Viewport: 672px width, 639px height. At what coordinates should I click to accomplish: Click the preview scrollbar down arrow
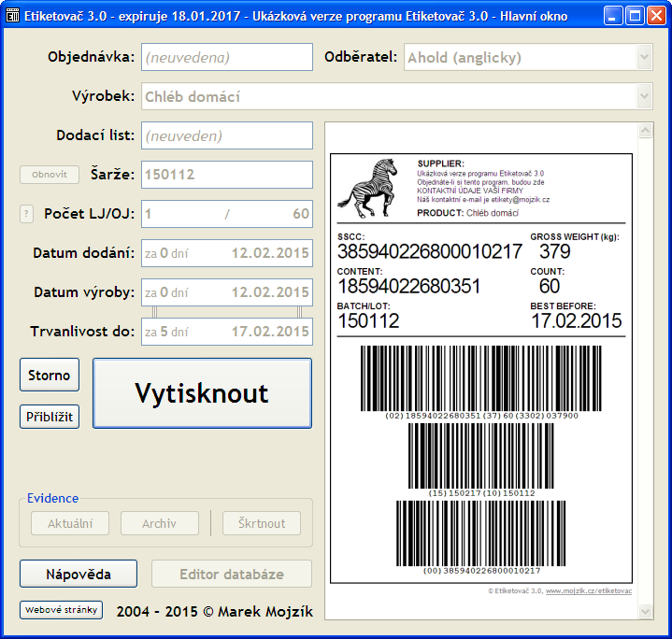(646, 611)
